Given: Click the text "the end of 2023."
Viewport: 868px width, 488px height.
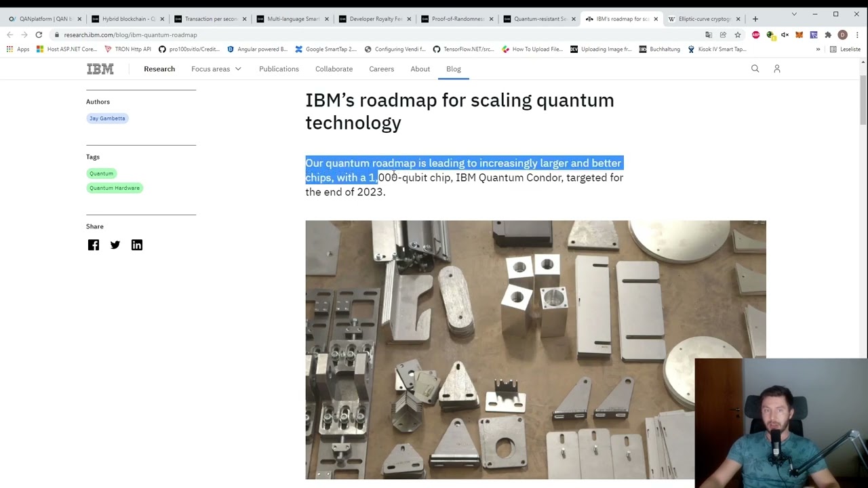Looking at the screenshot, I should point(345,192).
